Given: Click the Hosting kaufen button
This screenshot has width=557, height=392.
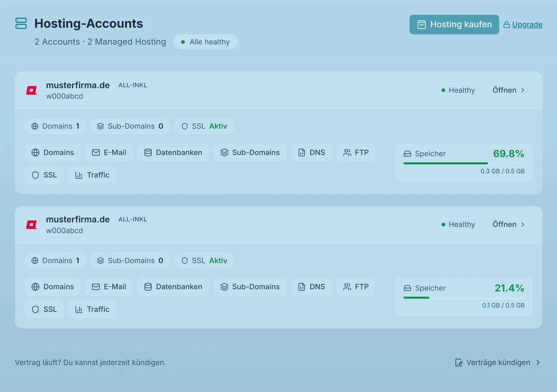Looking at the screenshot, I should click(x=454, y=25).
